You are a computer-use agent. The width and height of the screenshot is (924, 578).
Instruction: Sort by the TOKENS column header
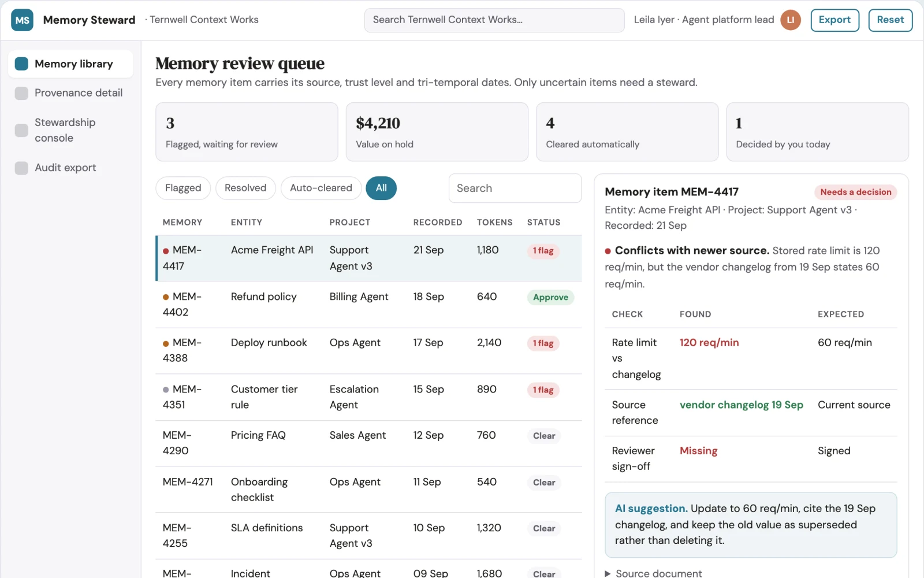pyautogui.click(x=495, y=223)
